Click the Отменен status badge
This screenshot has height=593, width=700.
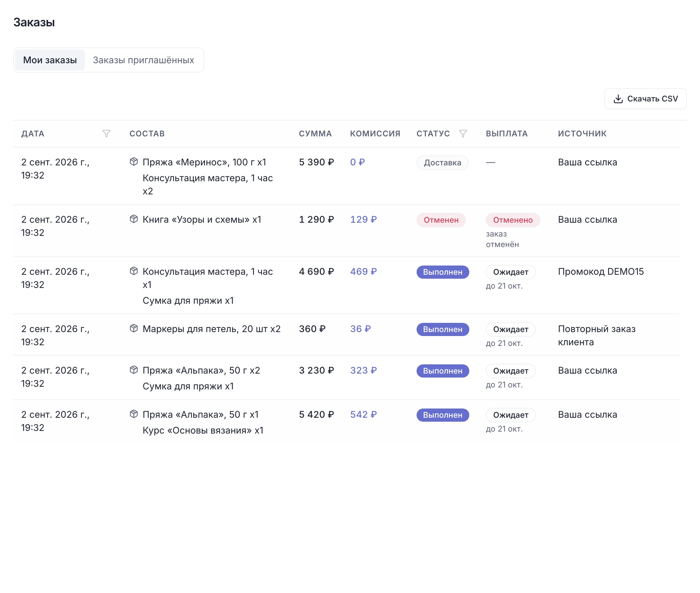[x=441, y=220]
